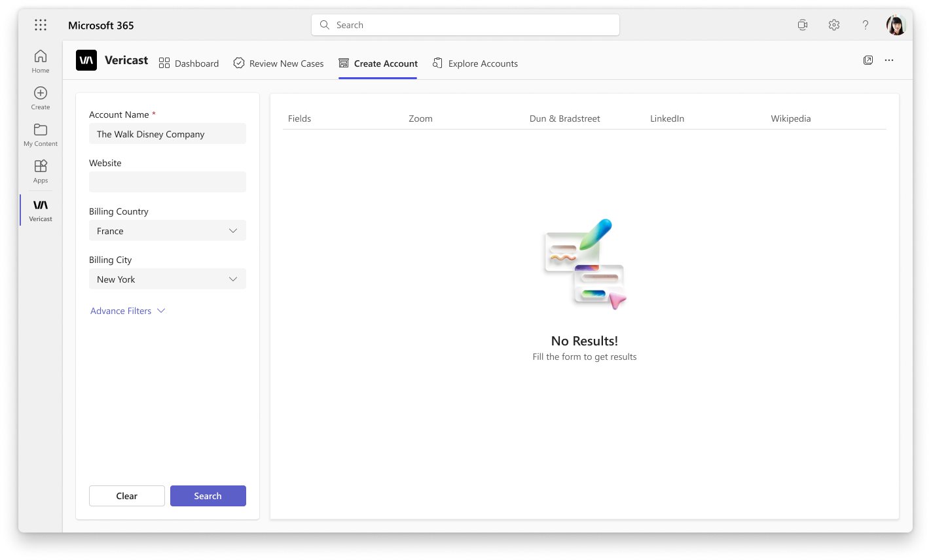Pop out the app in a new window
Screen dimensions: 931x560
[x=868, y=60]
